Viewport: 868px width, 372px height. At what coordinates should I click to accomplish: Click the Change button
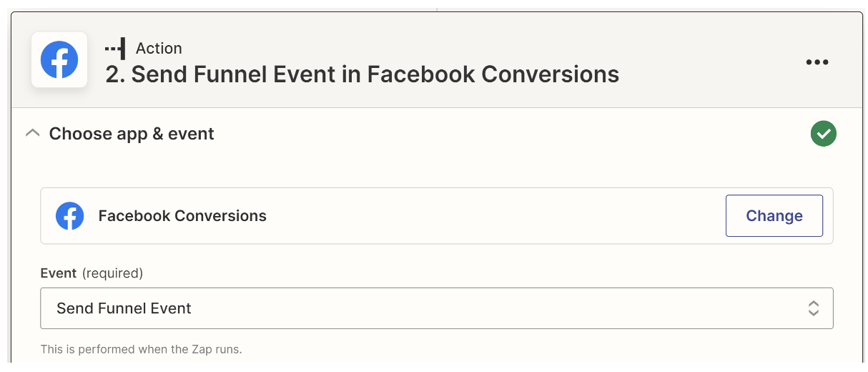click(774, 216)
